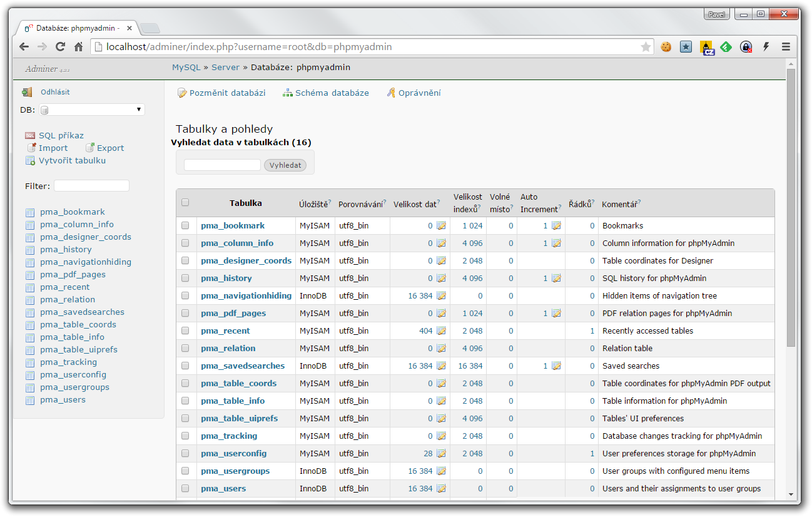This screenshot has width=812, height=517.
Task: Click the Porovnávání column header
Action: tap(361, 204)
